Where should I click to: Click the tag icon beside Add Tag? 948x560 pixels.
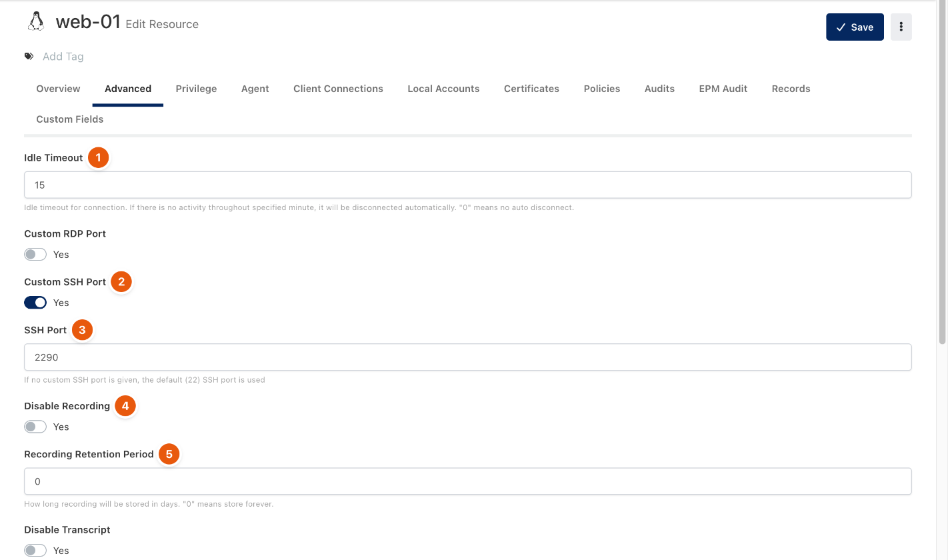point(29,57)
